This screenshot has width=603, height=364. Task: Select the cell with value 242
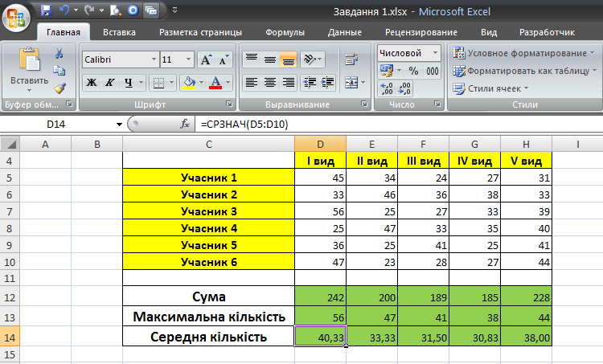(x=320, y=297)
